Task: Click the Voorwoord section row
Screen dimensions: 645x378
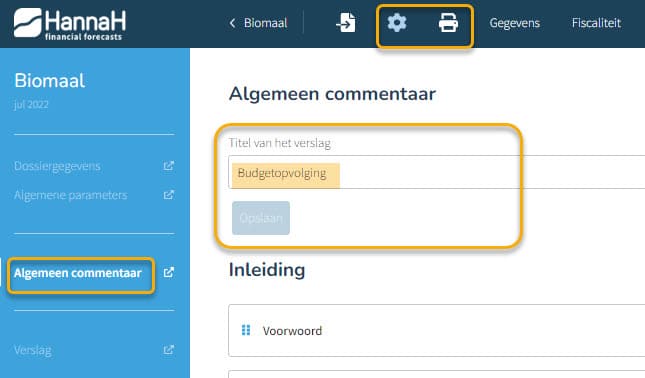Action: tap(436, 330)
